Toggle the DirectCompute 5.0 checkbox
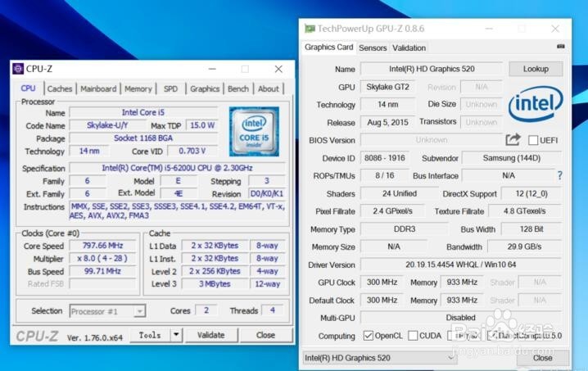588x371 pixels. (x=492, y=336)
